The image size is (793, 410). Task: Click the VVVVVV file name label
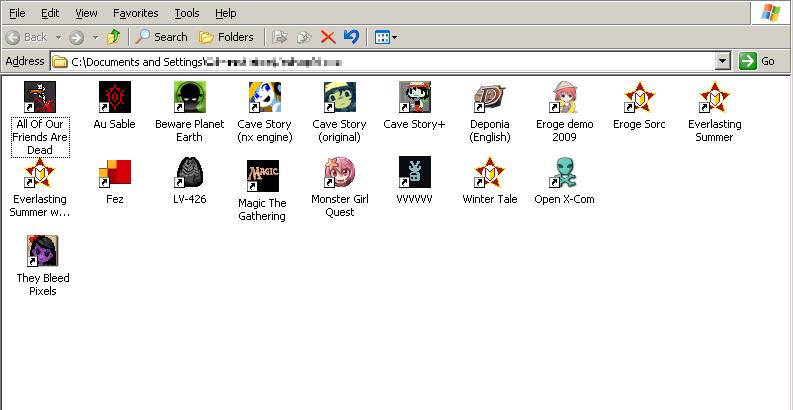coord(414,199)
